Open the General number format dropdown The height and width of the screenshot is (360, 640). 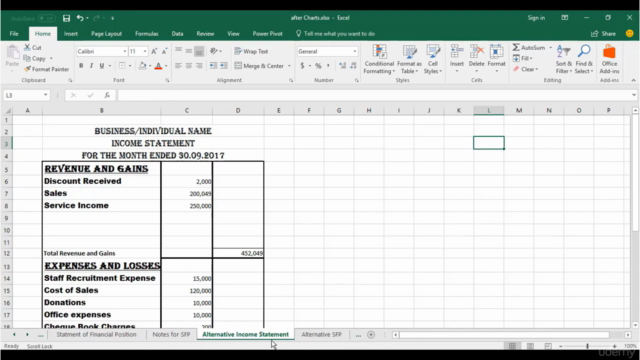tap(355, 51)
